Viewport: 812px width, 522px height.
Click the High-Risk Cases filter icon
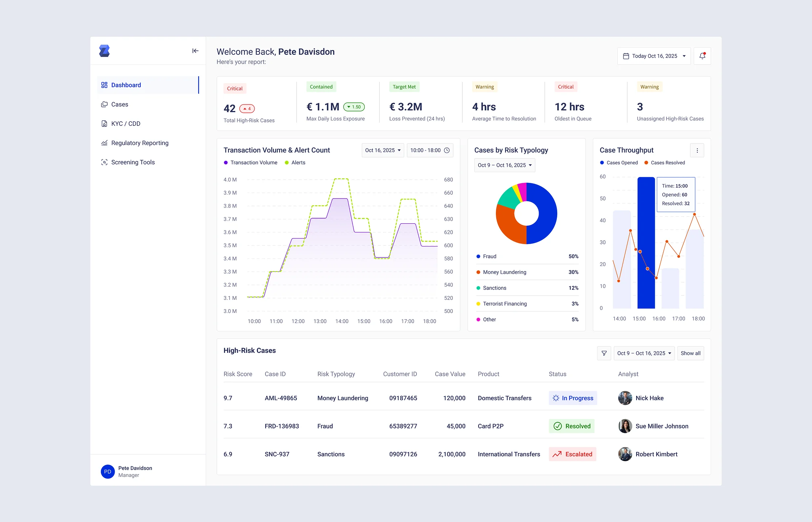604,353
